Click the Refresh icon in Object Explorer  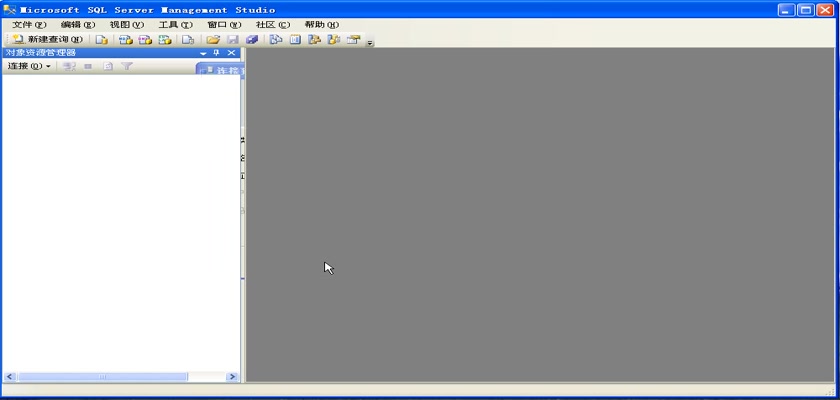(108, 66)
